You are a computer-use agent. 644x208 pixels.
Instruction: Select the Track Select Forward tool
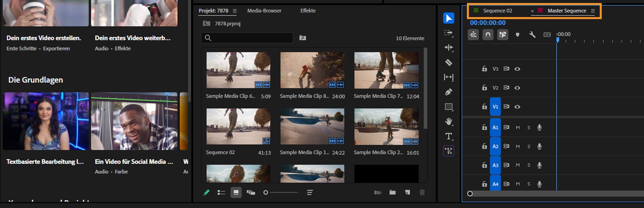(x=448, y=33)
